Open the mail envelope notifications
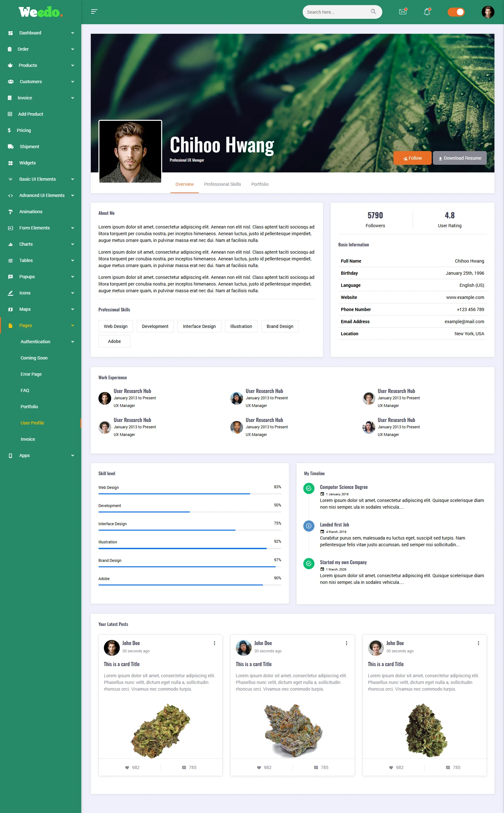The image size is (504, 813). pos(403,12)
